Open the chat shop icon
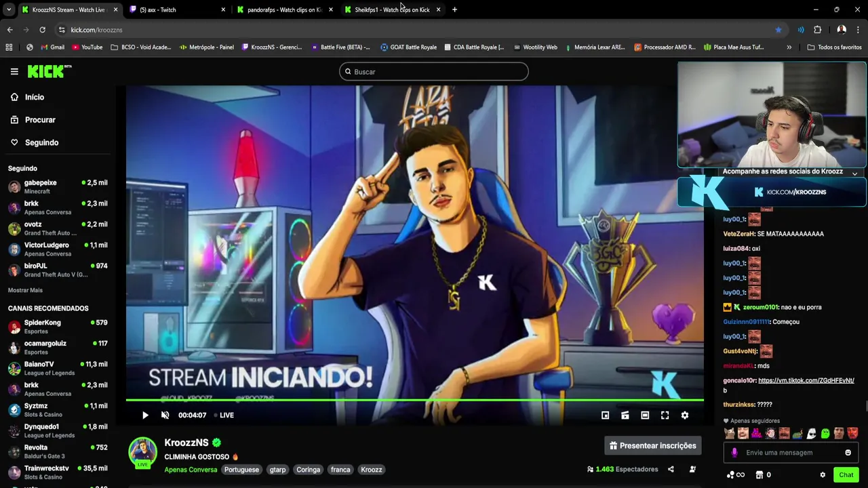This screenshot has width=868, height=488. coord(759,475)
